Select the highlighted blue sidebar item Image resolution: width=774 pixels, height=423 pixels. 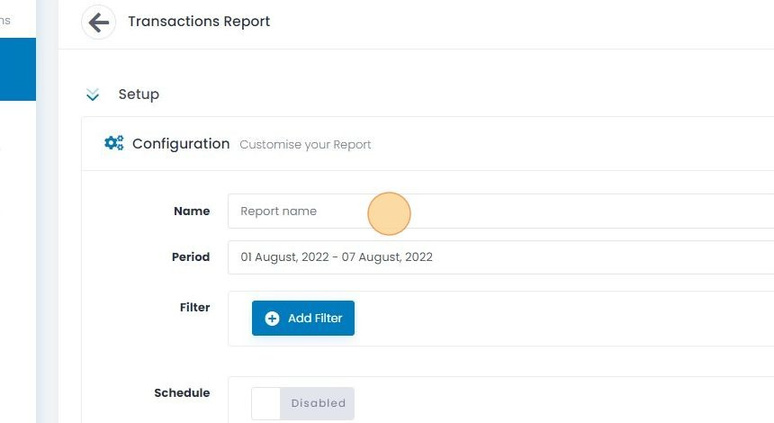pos(18,69)
